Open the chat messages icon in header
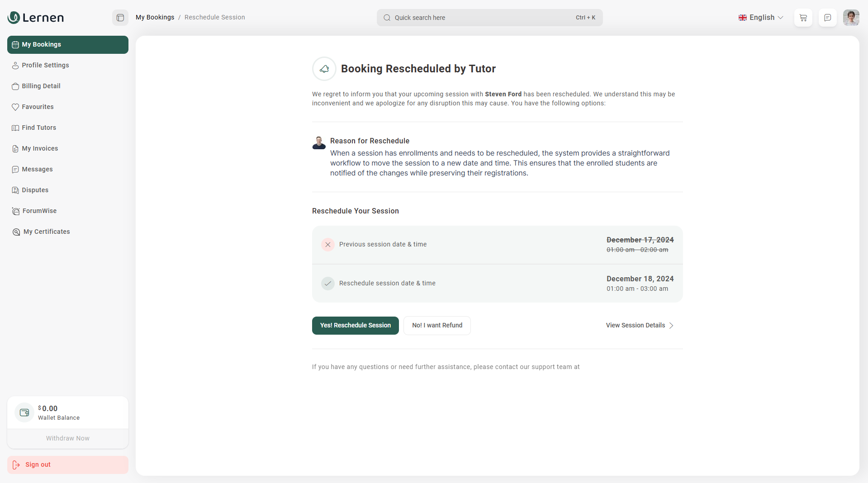Screen dimensions: 868x483 (x=828, y=18)
